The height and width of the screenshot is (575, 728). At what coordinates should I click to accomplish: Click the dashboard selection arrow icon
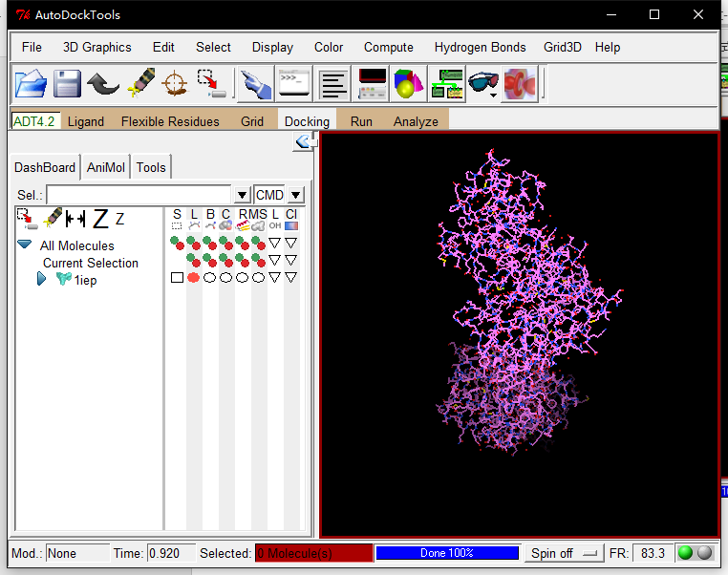(x=27, y=219)
